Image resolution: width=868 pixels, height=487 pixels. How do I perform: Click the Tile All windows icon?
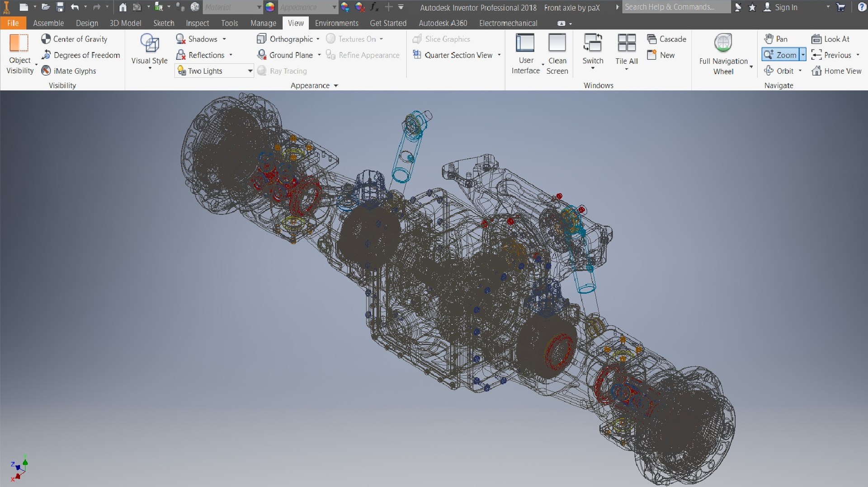(x=627, y=43)
